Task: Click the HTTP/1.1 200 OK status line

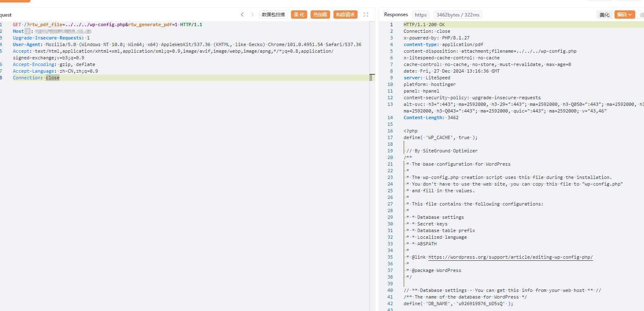Action: (424, 24)
